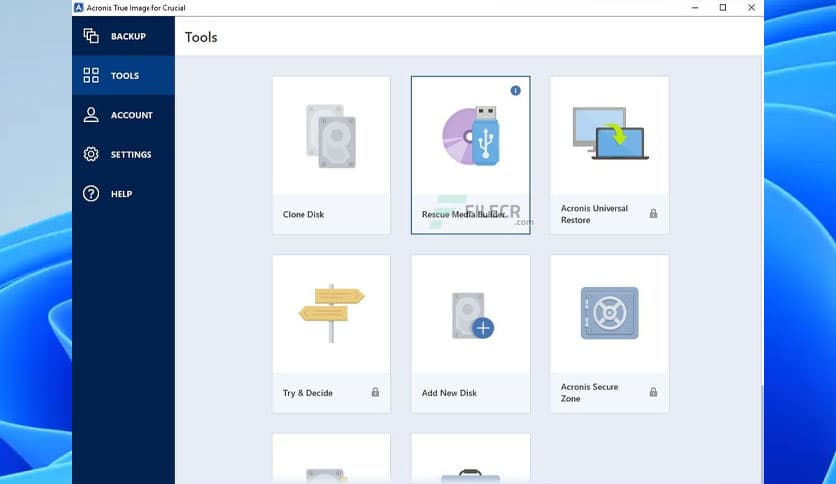Close the Acronis True Image window

(x=751, y=7)
